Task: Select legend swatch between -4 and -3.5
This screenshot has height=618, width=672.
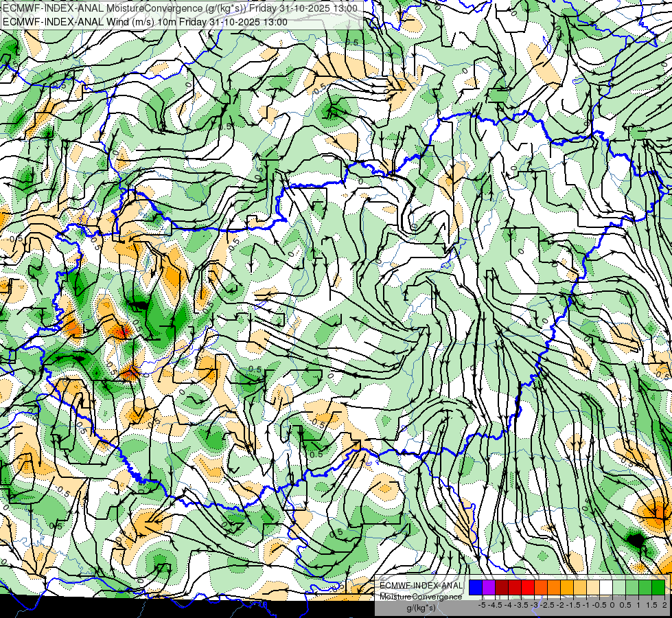Action: (515, 587)
